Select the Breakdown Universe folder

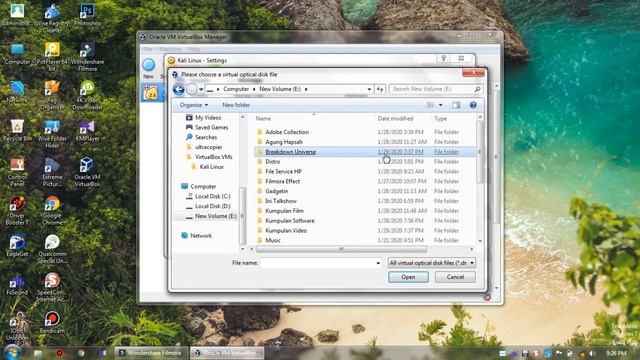coord(364,152)
